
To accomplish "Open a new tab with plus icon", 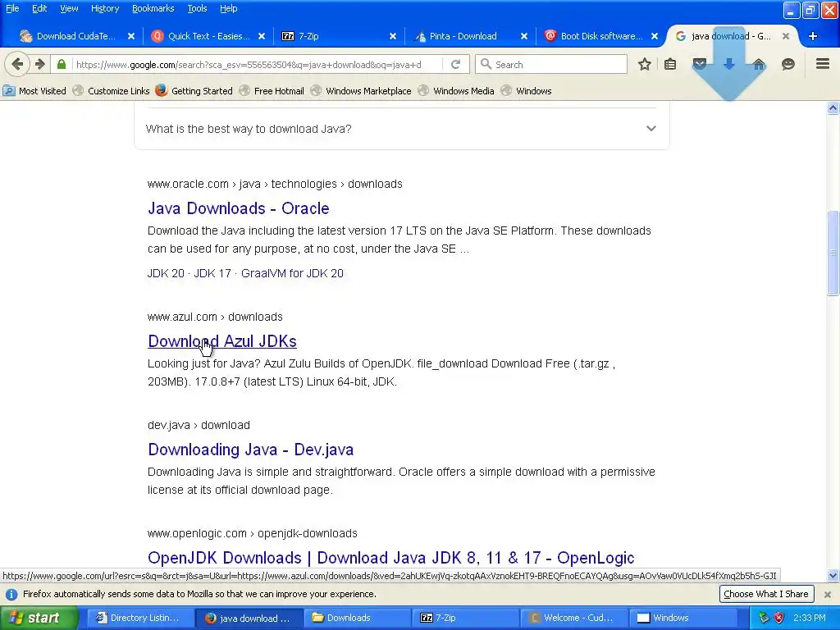I will (813, 36).
